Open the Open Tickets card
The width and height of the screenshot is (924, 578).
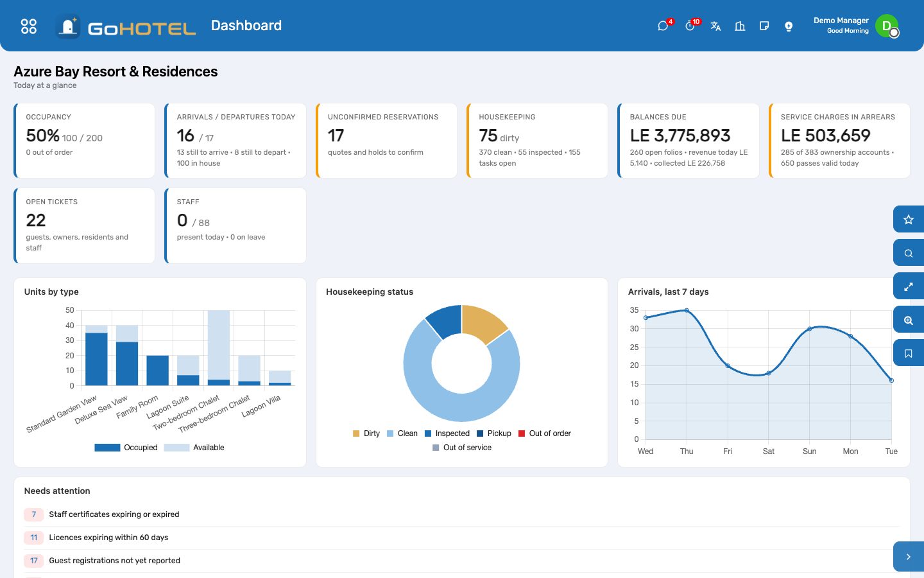pos(84,225)
